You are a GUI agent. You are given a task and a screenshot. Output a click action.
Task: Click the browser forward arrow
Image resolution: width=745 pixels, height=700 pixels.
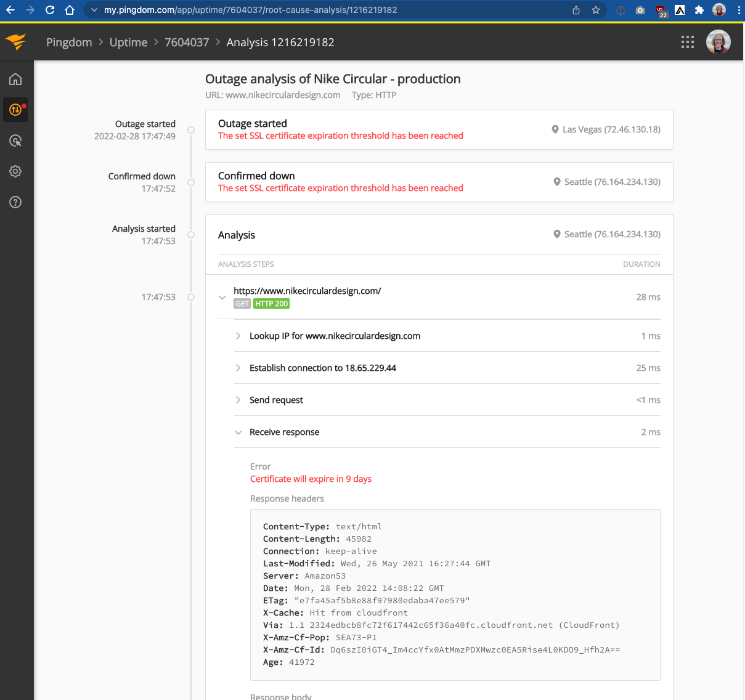30,10
